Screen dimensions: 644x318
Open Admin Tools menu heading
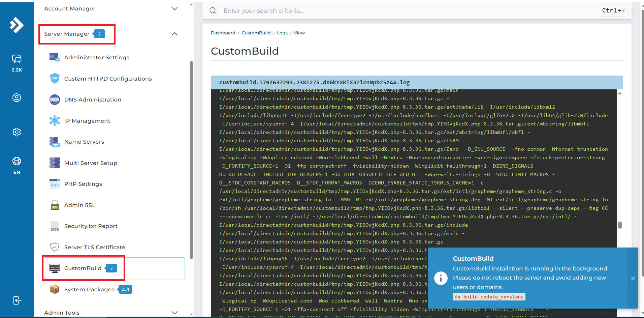point(62,313)
